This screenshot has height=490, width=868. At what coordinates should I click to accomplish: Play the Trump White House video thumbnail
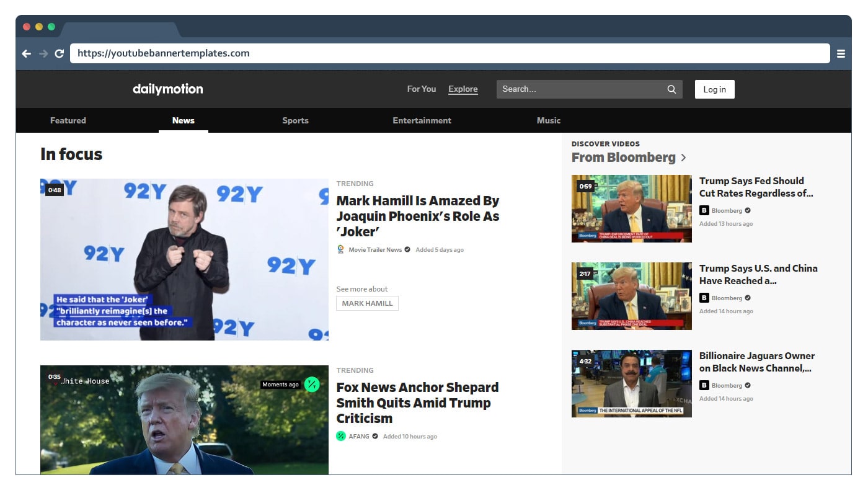(184, 420)
